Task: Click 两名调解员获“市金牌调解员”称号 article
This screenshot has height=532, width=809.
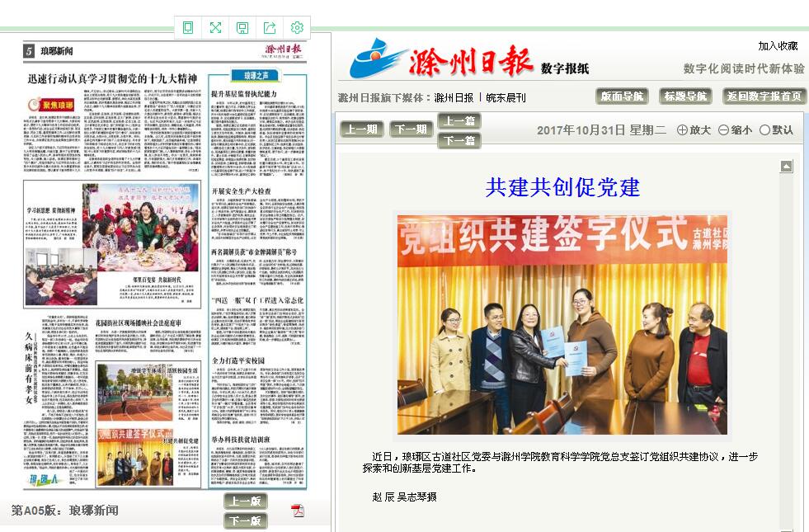Action: coord(254,252)
